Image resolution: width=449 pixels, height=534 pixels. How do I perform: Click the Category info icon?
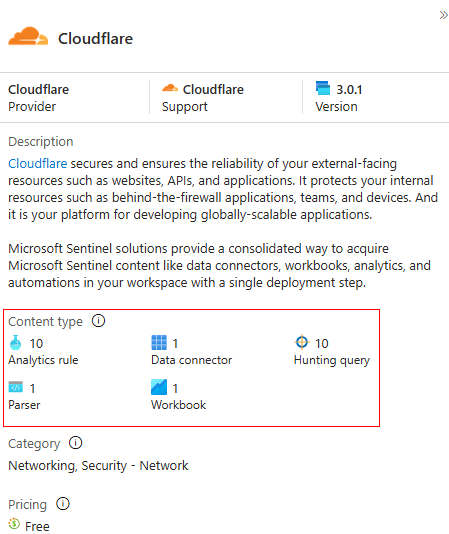[x=75, y=443]
